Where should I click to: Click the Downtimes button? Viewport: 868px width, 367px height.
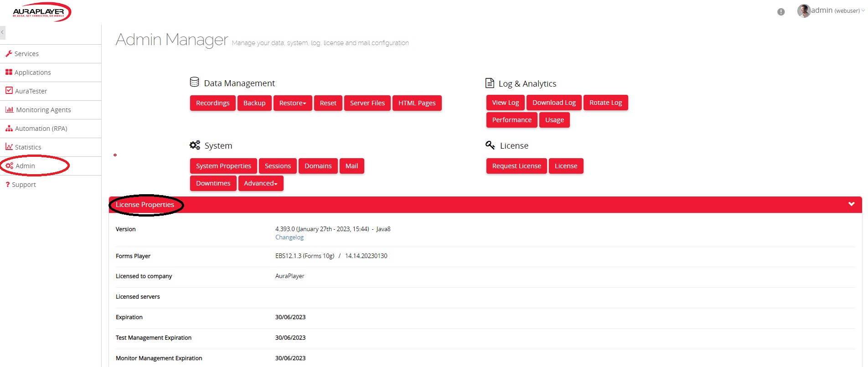[x=213, y=183]
